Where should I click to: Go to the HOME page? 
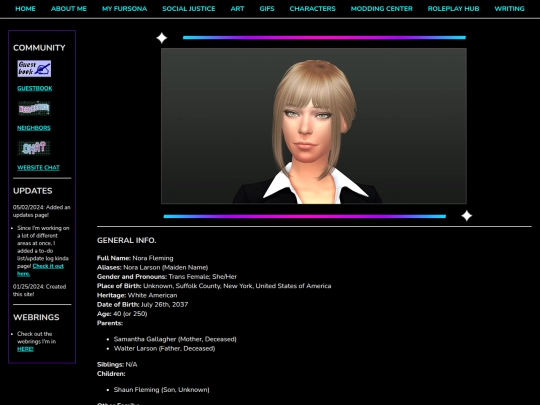[25, 9]
